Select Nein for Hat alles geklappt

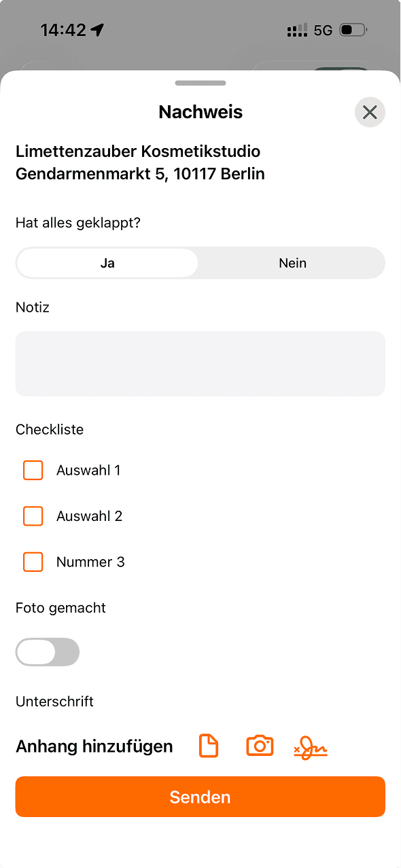click(292, 263)
